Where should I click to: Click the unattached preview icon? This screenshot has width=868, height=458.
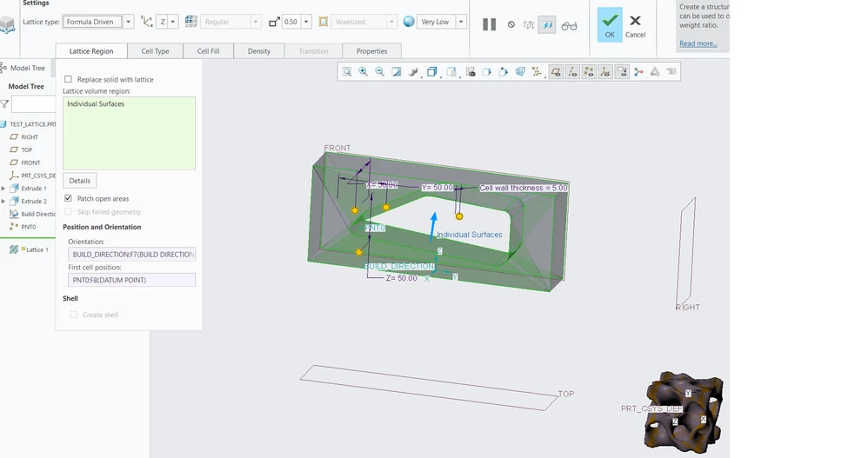(529, 25)
